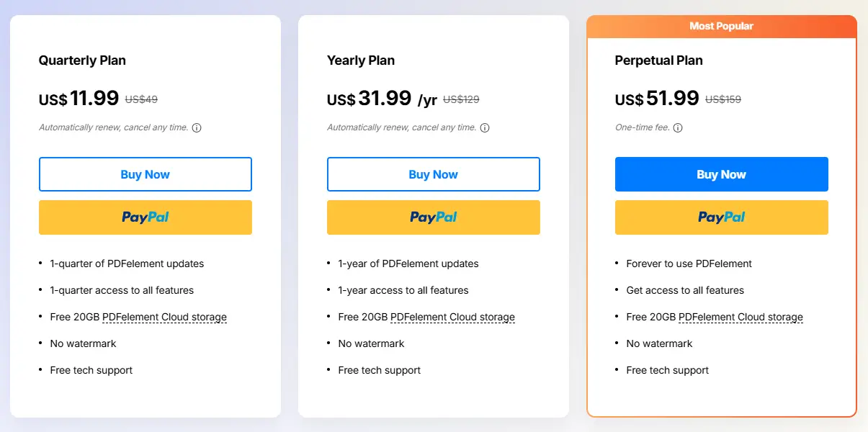Click the US$51.99 perpetual price
Image resolution: width=868 pixels, height=432 pixels.
pos(657,99)
